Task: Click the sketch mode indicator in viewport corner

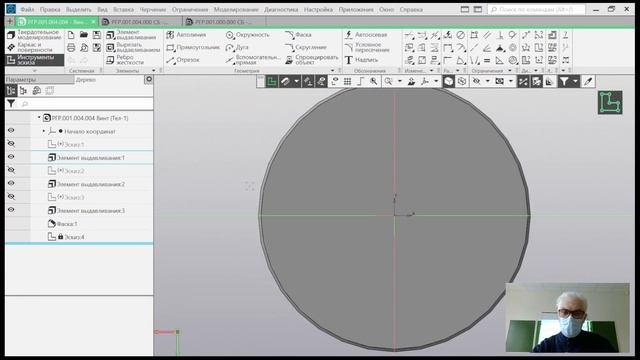Action: pos(610,102)
